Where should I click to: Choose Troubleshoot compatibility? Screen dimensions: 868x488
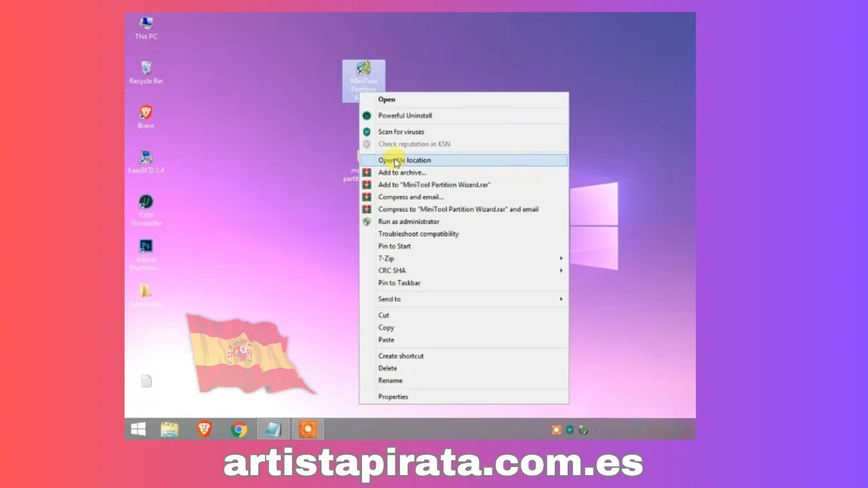(x=464, y=234)
